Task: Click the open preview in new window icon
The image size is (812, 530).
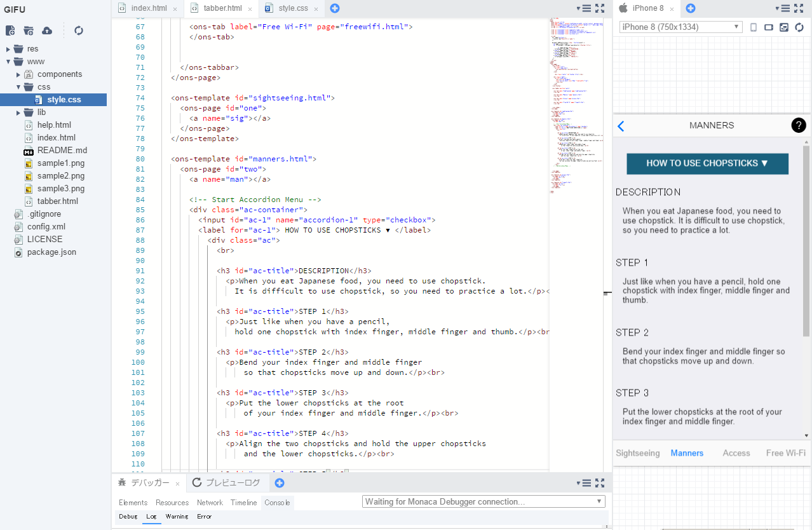Action: point(784,27)
